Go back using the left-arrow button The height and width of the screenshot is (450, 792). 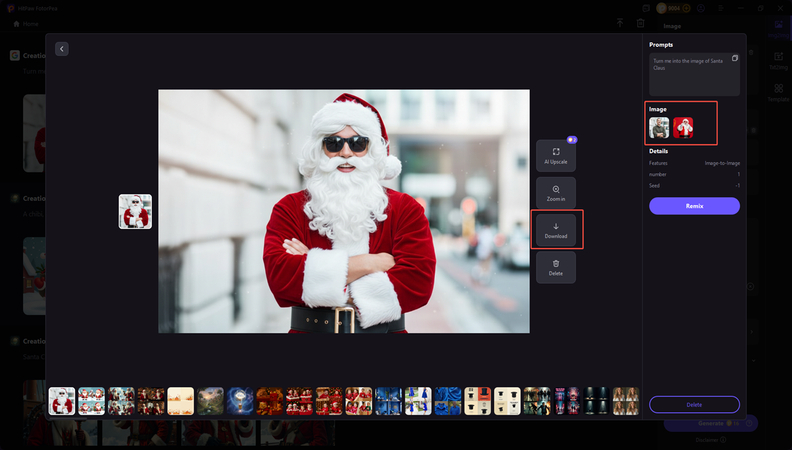[62, 49]
